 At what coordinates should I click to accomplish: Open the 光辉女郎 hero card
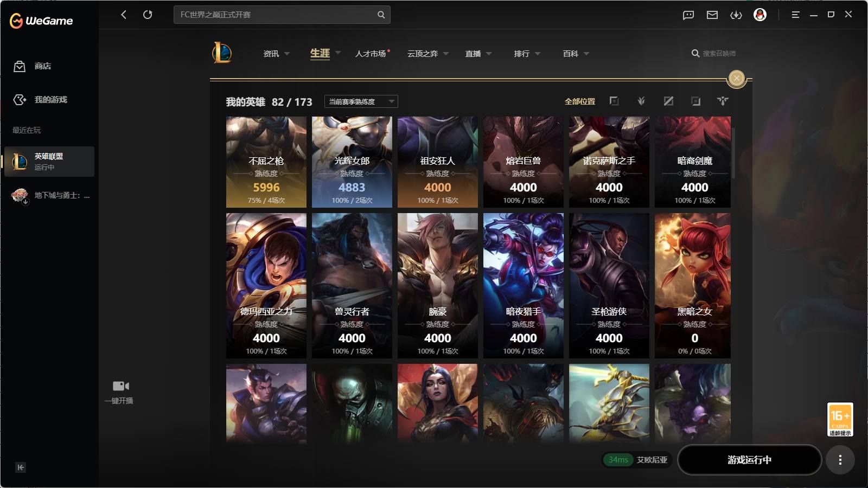352,162
